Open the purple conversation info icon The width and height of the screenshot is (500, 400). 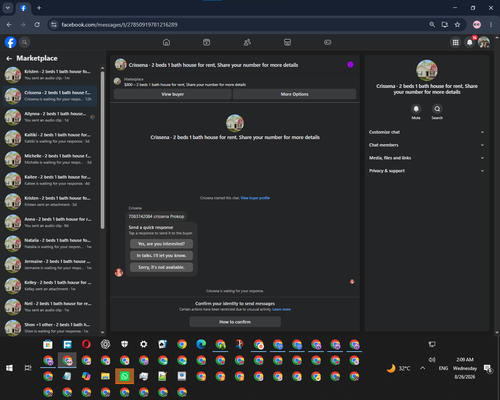tap(350, 65)
